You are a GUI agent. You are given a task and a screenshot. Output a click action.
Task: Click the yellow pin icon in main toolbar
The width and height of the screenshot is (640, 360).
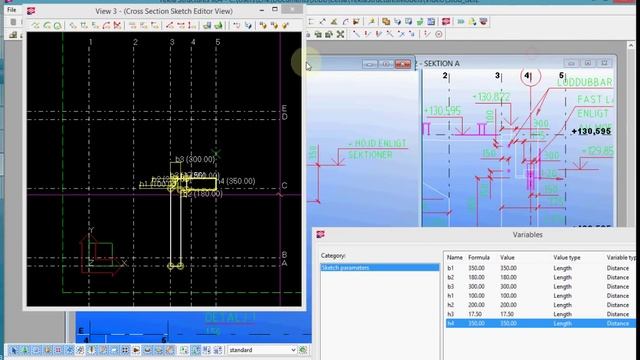coord(371,22)
